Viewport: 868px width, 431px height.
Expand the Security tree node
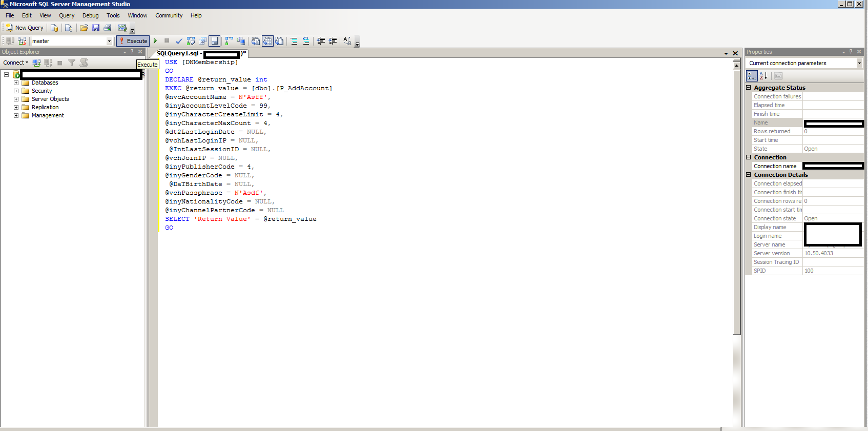coord(16,91)
